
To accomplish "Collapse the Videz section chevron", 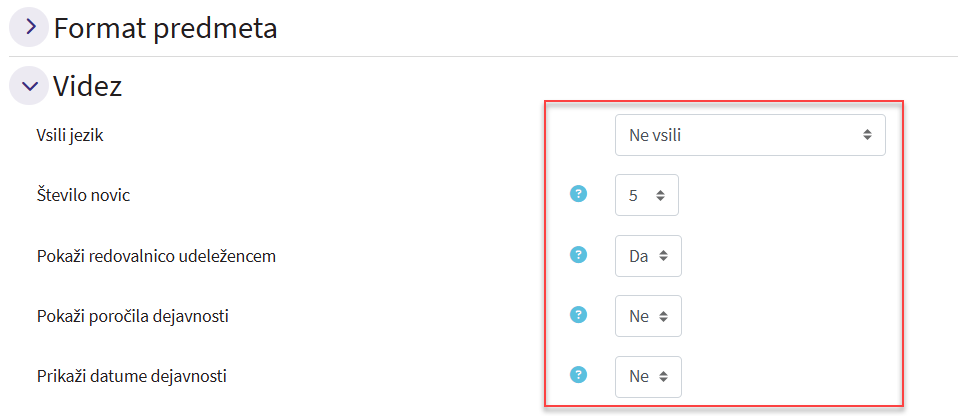I will 29,86.
